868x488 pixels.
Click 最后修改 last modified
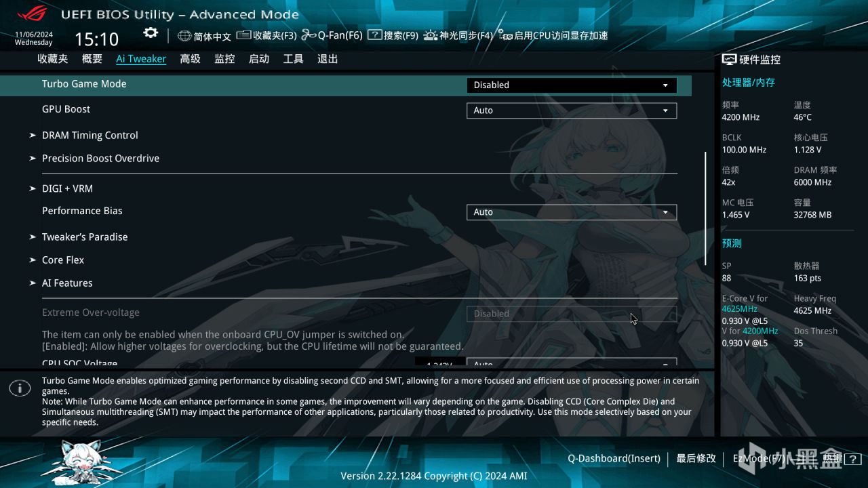coord(696,459)
